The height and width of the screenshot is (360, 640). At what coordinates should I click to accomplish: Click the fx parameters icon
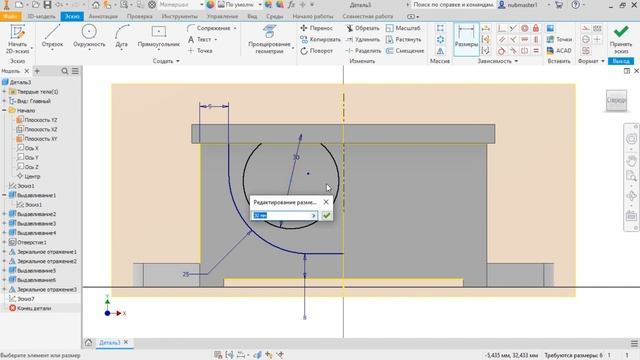coord(291,5)
